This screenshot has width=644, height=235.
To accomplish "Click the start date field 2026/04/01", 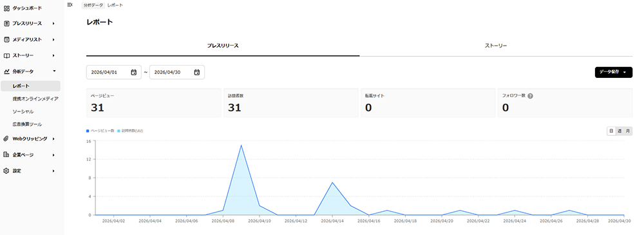I will (114, 72).
